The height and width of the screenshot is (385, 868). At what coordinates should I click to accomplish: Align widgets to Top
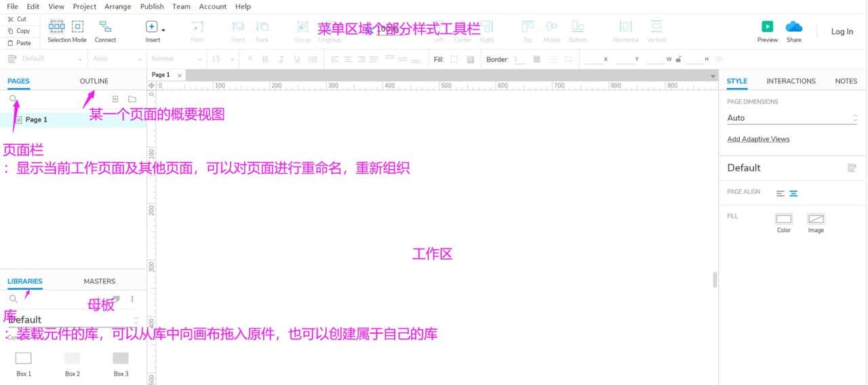[528, 31]
